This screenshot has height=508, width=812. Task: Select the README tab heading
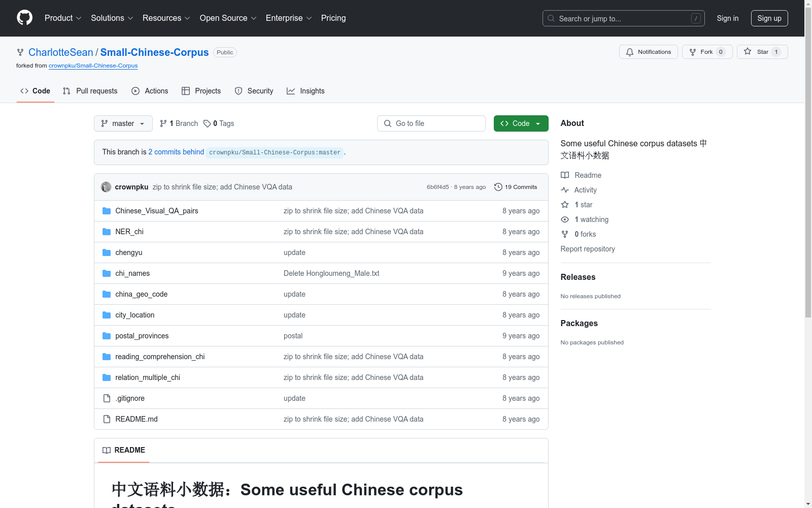[124, 450]
